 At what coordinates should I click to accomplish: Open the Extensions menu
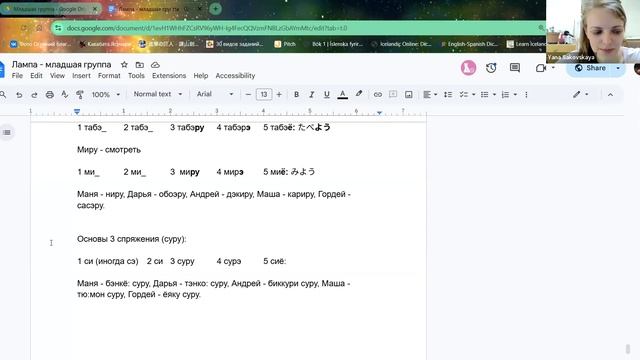(x=169, y=76)
